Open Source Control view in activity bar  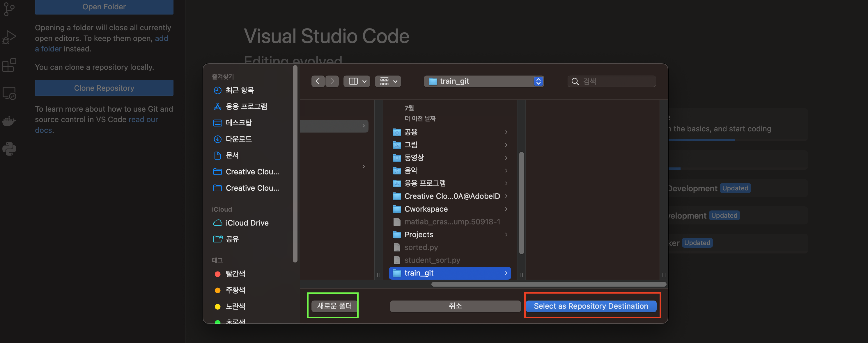coord(9,9)
